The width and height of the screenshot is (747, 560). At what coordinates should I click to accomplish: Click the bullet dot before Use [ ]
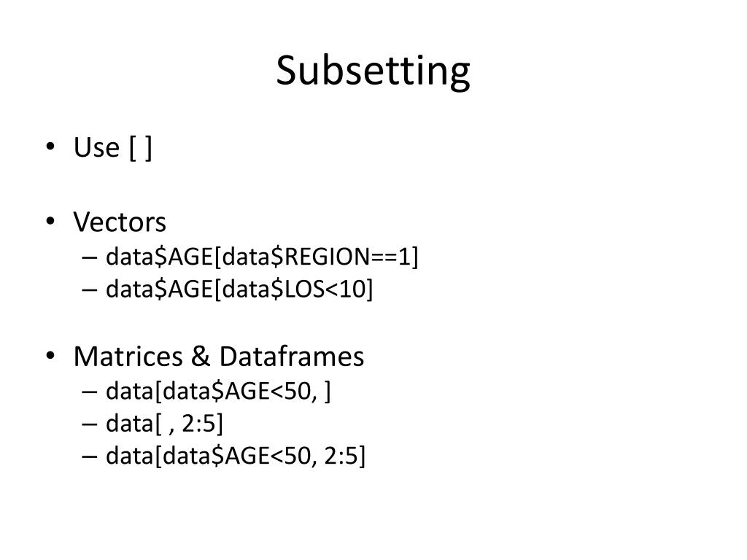coord(50,147)
